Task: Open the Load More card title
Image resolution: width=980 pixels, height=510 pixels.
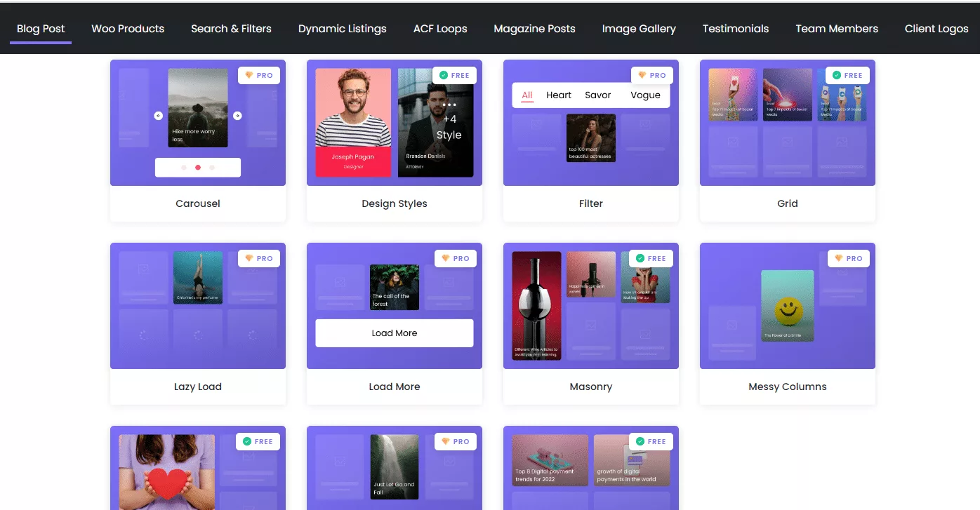Action: tap(395, 387)
